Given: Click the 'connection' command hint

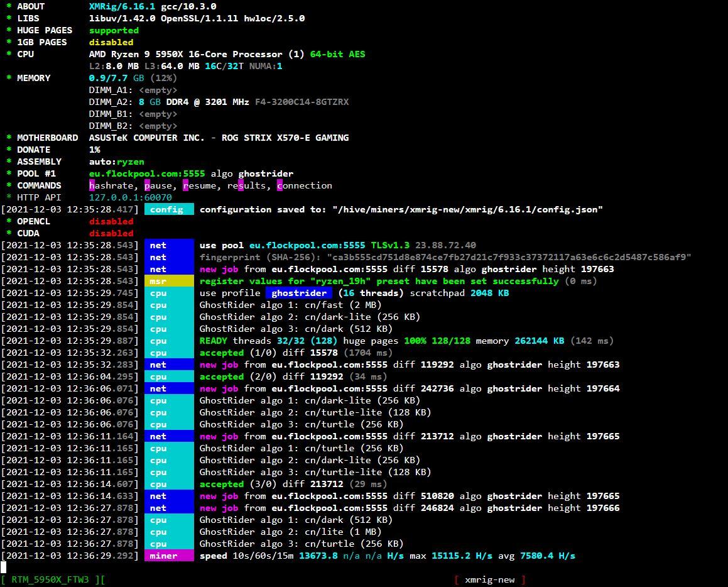Looking at the screenshot, I should pyautogui.click(x=305, y=186).
